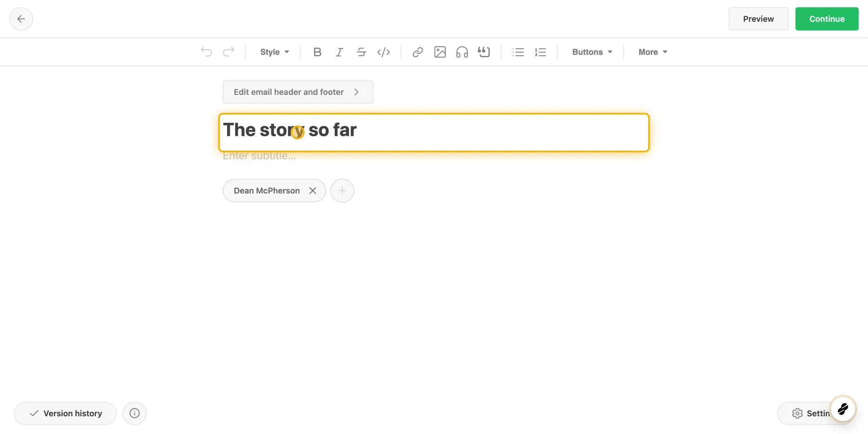Expand the More menu
The width and height of the screenshot is (868, 434).
pyautogui.click(x=653, y=52)
